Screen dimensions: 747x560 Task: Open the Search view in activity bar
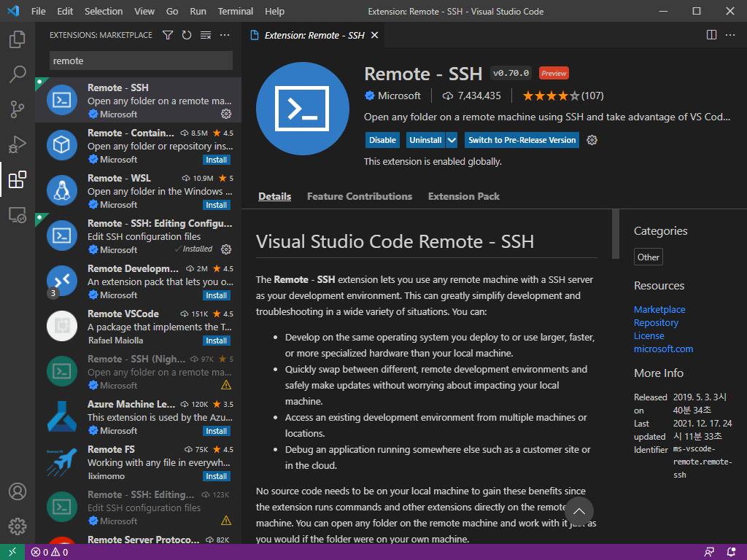pyautogui.click(x=18, y=74)
